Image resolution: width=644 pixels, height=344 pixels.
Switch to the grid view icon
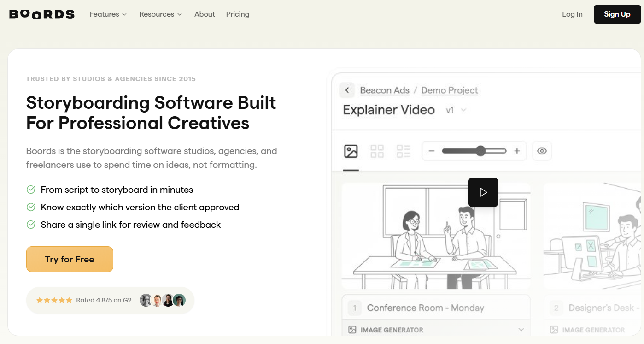coord(377,151)
